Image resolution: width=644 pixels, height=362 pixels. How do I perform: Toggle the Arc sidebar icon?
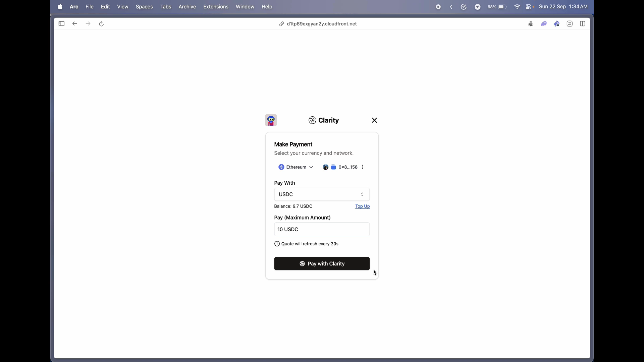tap(61, 24)
